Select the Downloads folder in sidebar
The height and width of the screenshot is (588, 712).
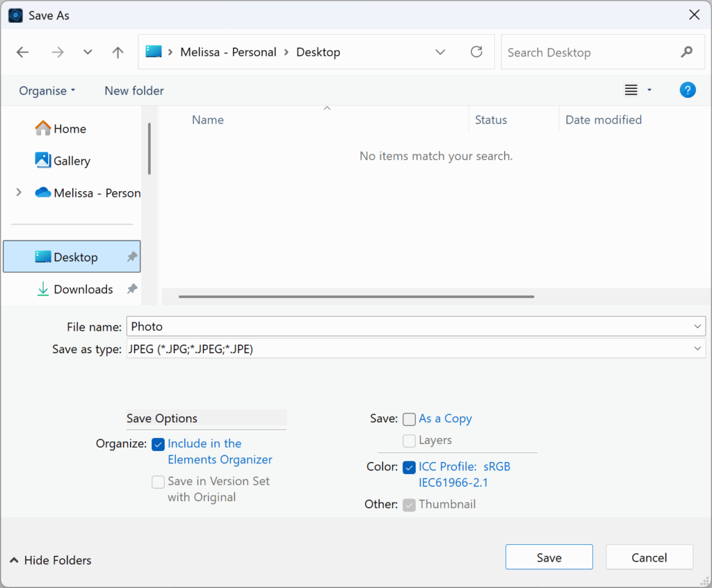(x=83, y=289)
